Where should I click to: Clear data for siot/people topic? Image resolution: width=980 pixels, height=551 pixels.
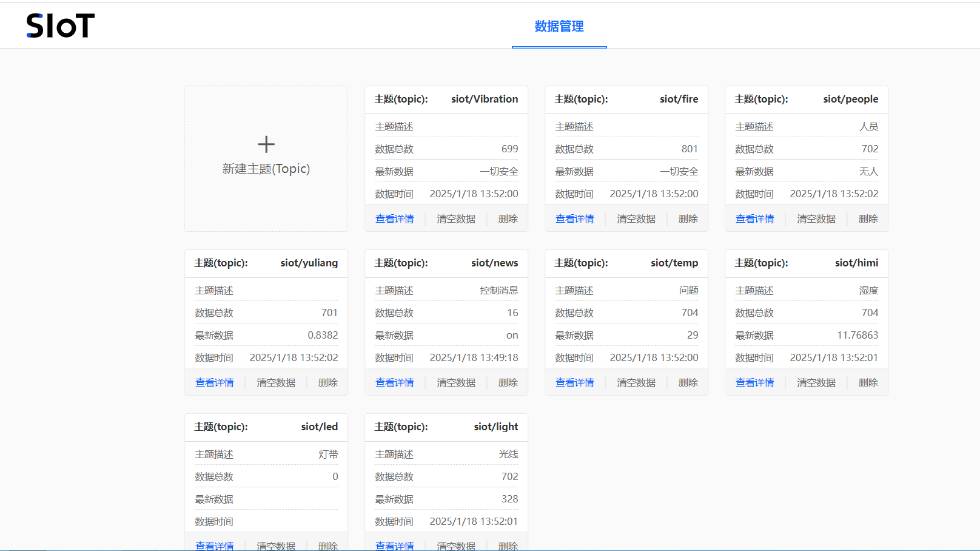[x=816, y=218]
